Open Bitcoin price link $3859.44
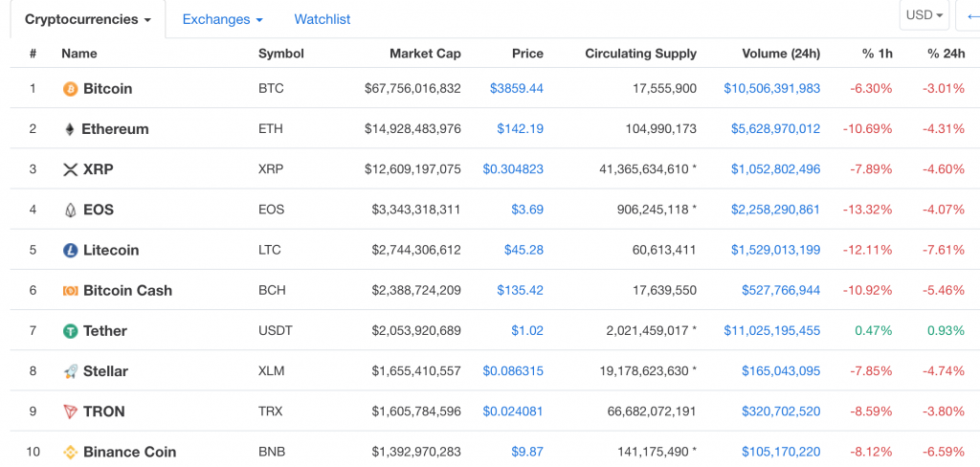 click(x=516, y=89)
